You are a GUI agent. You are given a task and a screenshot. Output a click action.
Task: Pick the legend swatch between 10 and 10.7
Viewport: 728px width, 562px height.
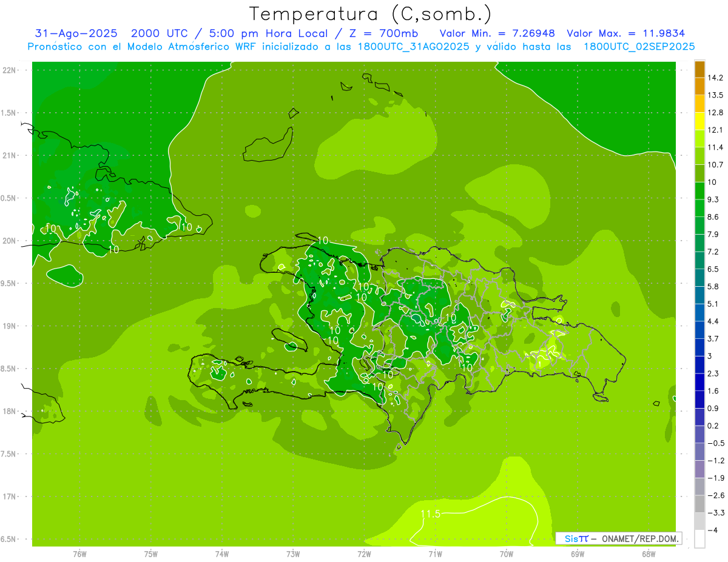click(x=699, y=173)
